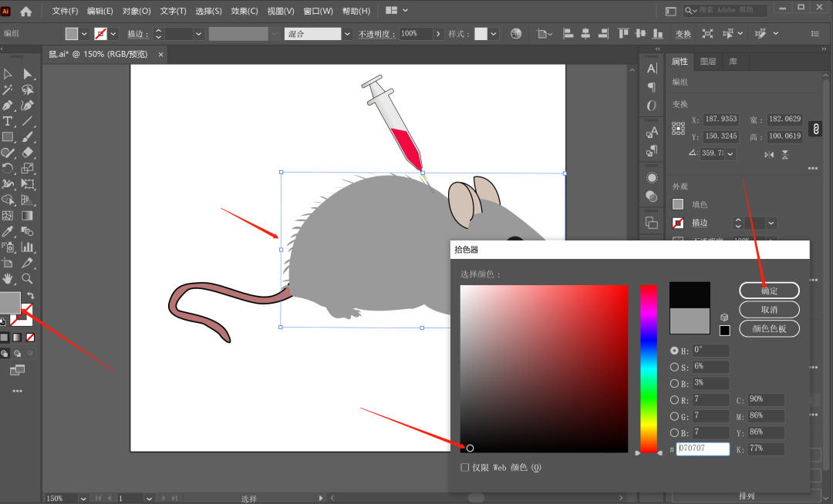Open the 混合 blend mode dropdown
Viewport: 833px width, 504px height.
coord(347,34)
